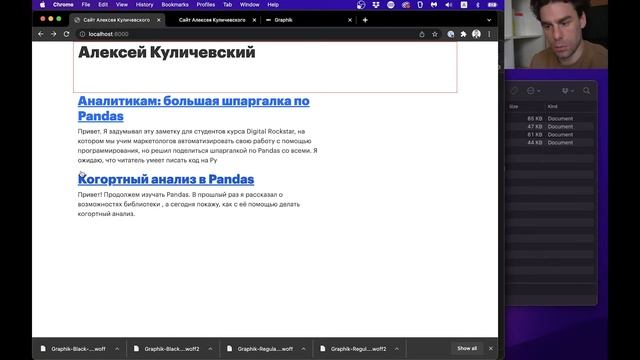640x360 pixels.
Task: Select the 47 KB Document row in Finder
Action: (550, 127)
